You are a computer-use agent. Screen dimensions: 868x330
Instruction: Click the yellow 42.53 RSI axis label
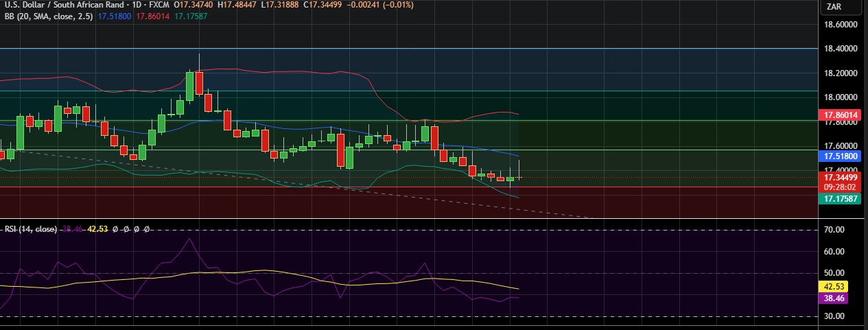tap(833, 286)
